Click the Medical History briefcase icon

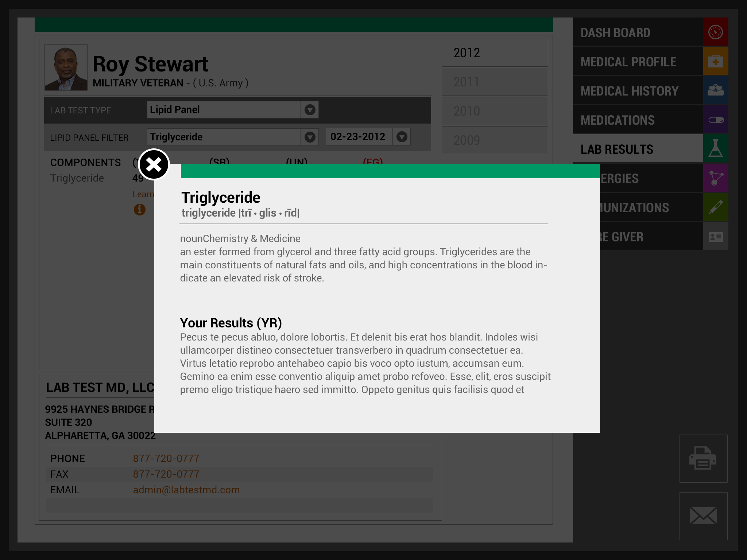tap(715, 90)
